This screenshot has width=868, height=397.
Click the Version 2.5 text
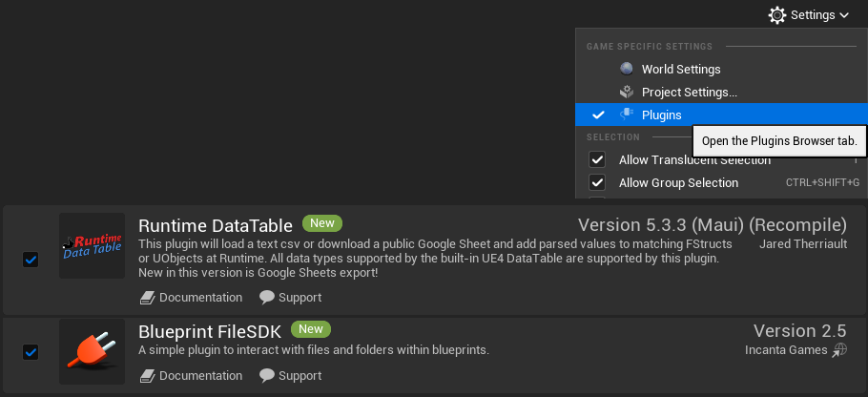pos(800,330)
